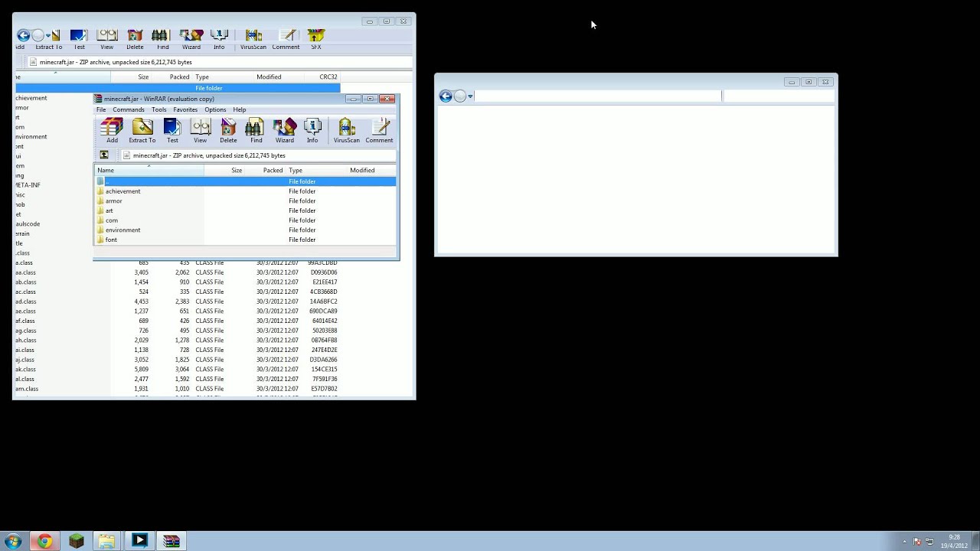
Task: Click CRC32 value D0936D06
Action: [x=322, y=272]
